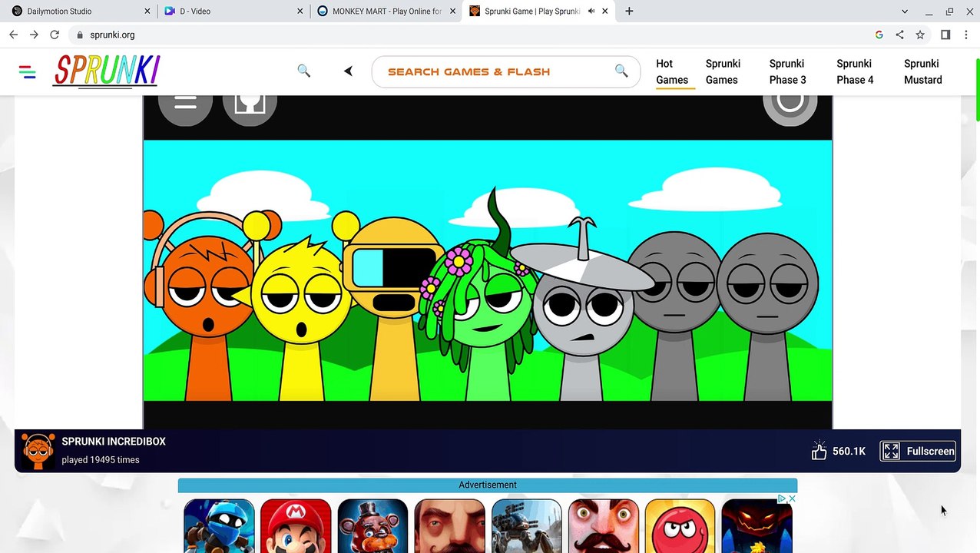Open Sprunki Phase 3 menu item
The image size is (980, 553).
(x=787, y=71)
